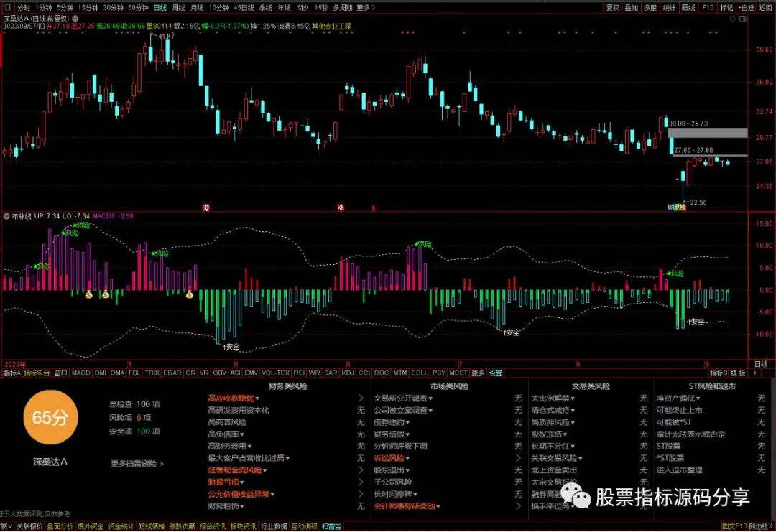Switch to 扫雷宝 bottom tab
Screen dimensions: 776x532
click(331, 526)
